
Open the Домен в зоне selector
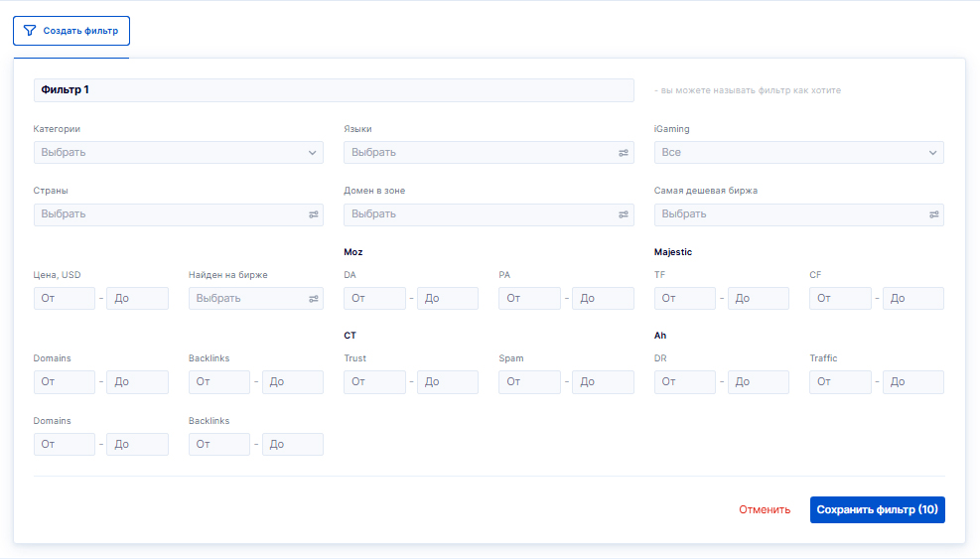[489, 214]
